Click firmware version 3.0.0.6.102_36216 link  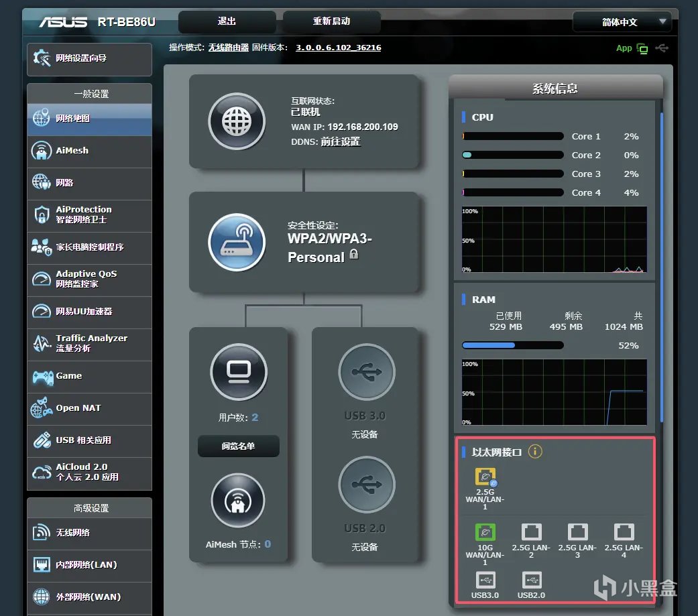coord(339,48)
